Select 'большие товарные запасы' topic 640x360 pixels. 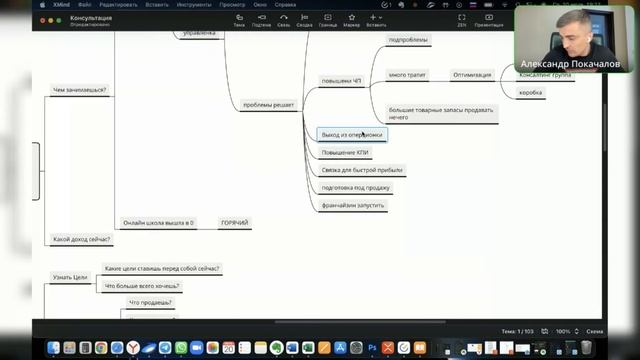click(442, 113)
